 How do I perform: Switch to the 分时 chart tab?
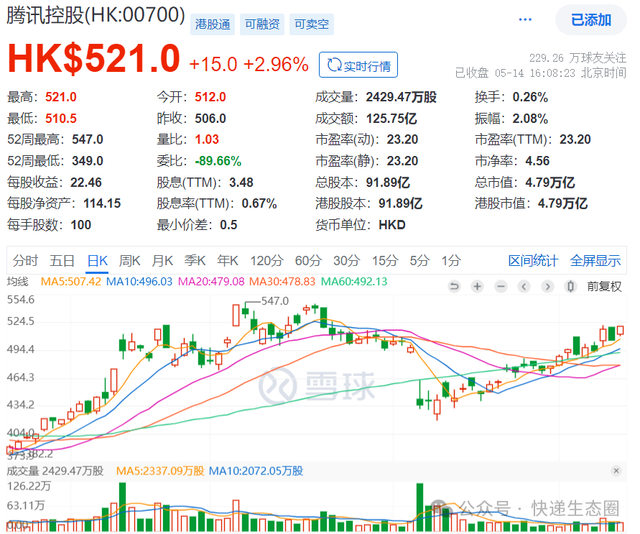pyautogui.click(x=25, y=260)
